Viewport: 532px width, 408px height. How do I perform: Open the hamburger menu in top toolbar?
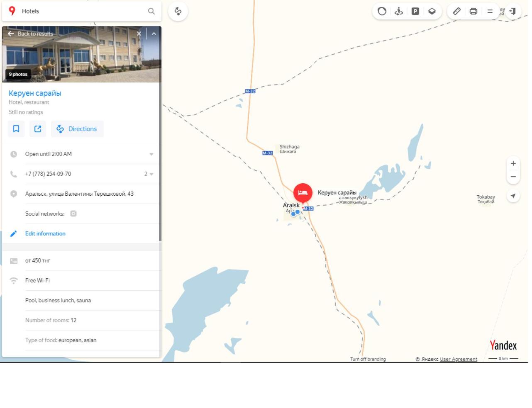(x=490, y=11)
